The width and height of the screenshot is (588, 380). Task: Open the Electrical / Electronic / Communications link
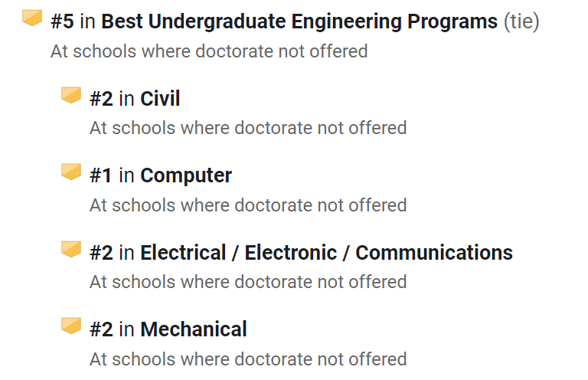326,253
